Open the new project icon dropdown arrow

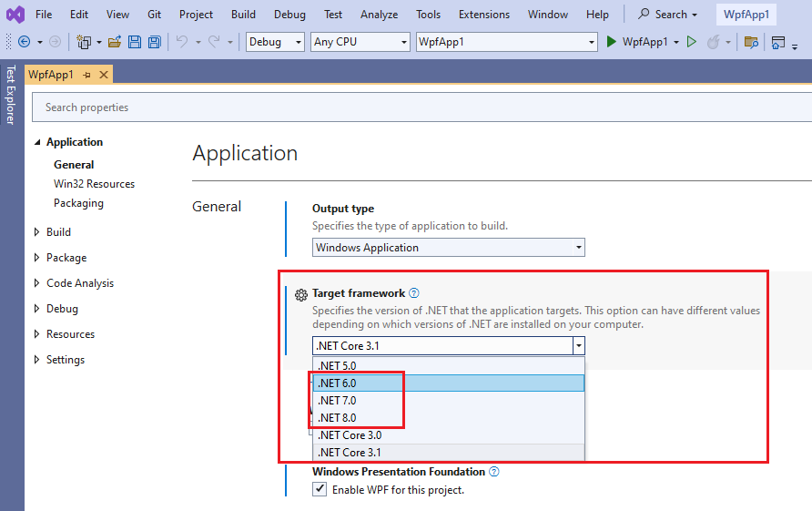99,42
